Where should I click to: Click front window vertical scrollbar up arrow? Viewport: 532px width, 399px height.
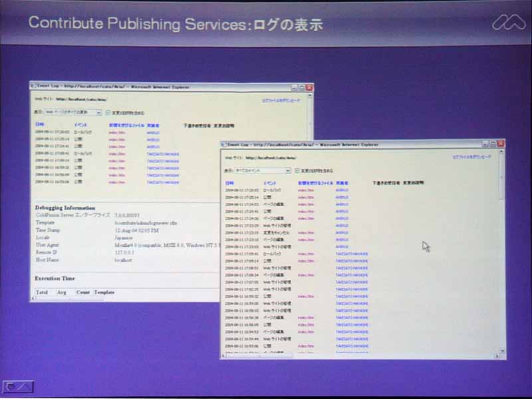(x=501, y=152)
